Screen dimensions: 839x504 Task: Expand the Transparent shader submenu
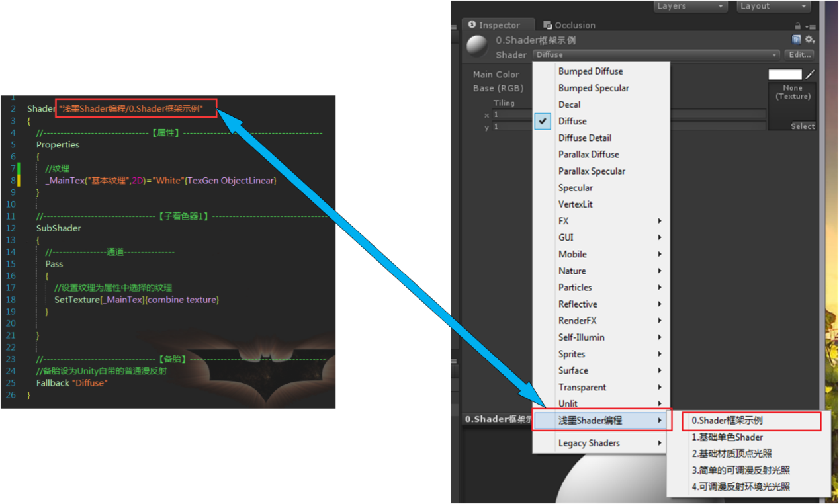(x=601, y=387)
